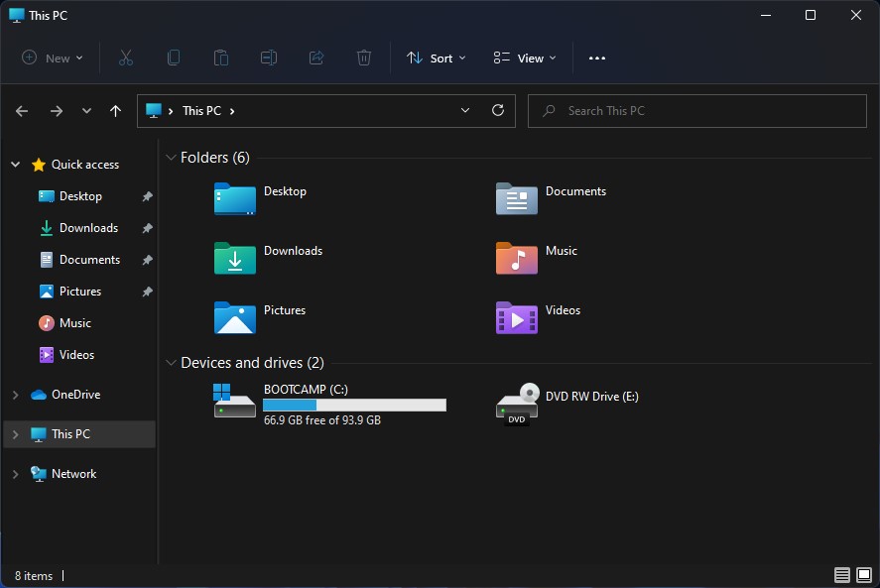Go up one level with up arrow

pos(116,111)
